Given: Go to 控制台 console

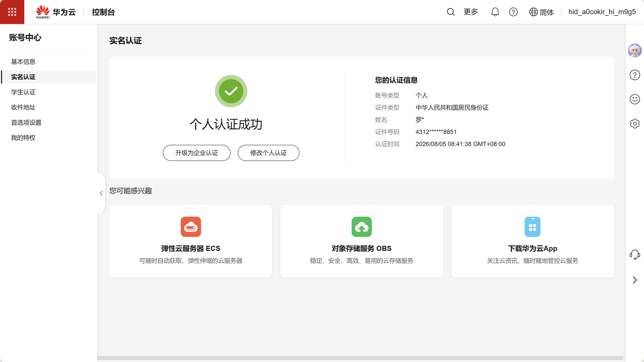Looking at the screenshot, I should (103, 12).
